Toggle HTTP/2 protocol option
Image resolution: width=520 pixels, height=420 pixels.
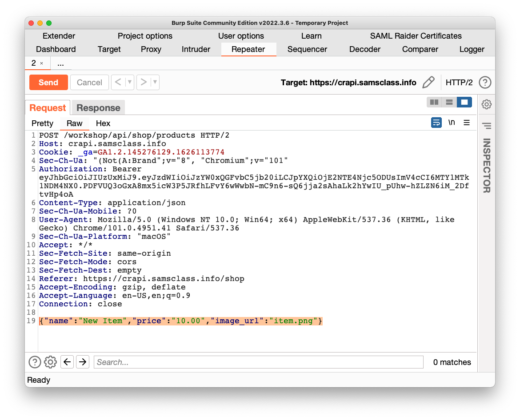pyautogui.click(x=459, y=82)
